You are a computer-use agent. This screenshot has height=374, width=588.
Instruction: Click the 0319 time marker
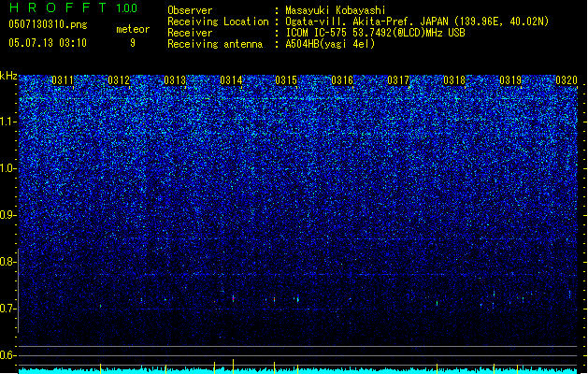pos(510,80)
